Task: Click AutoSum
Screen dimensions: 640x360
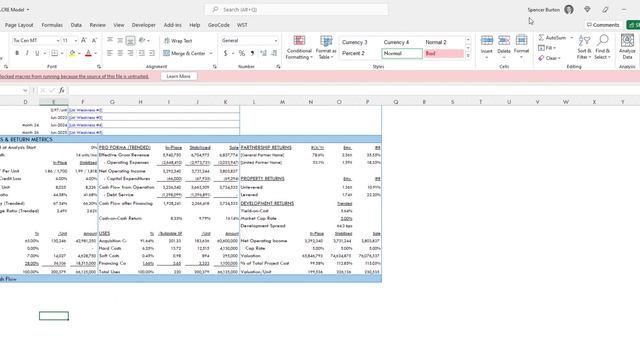Action: tap(552, 38)
